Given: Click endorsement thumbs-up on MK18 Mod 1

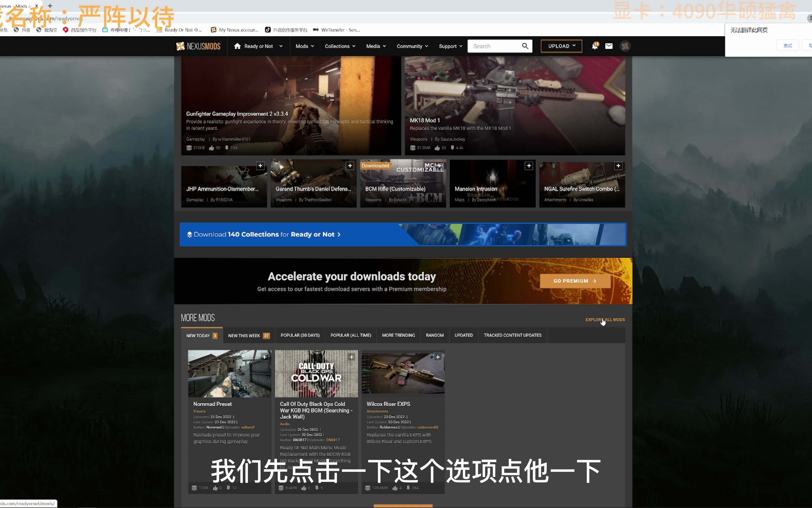Looking at the screenshot, I should (x=437, y=148).
